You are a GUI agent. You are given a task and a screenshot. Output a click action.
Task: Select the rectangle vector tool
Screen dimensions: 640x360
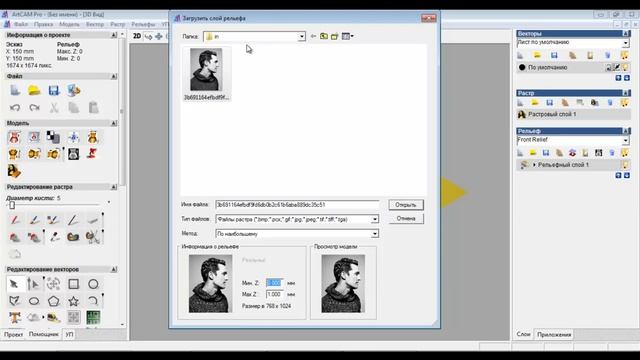[x=73, y=284]
